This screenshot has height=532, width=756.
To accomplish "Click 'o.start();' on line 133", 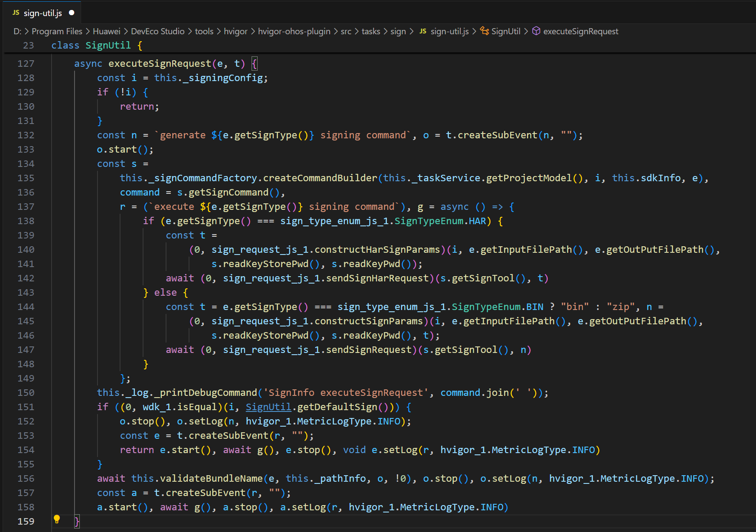I will click(125, 149).
